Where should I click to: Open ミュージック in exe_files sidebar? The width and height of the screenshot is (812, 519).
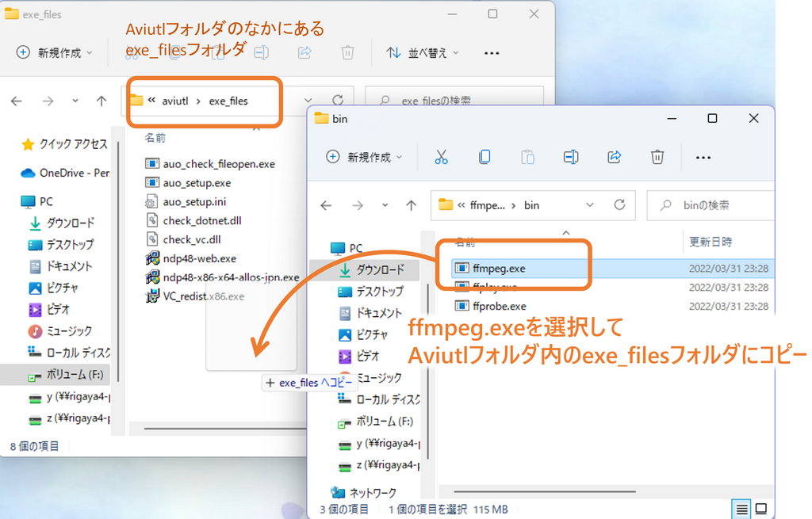[60, 330]
